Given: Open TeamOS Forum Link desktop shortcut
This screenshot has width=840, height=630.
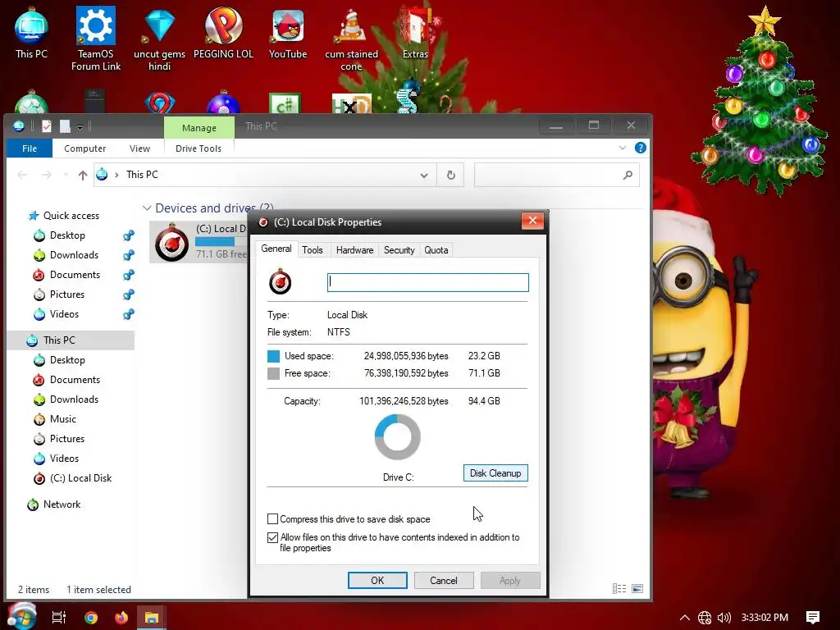Looking at the screenshot, I should pos(96,39).
